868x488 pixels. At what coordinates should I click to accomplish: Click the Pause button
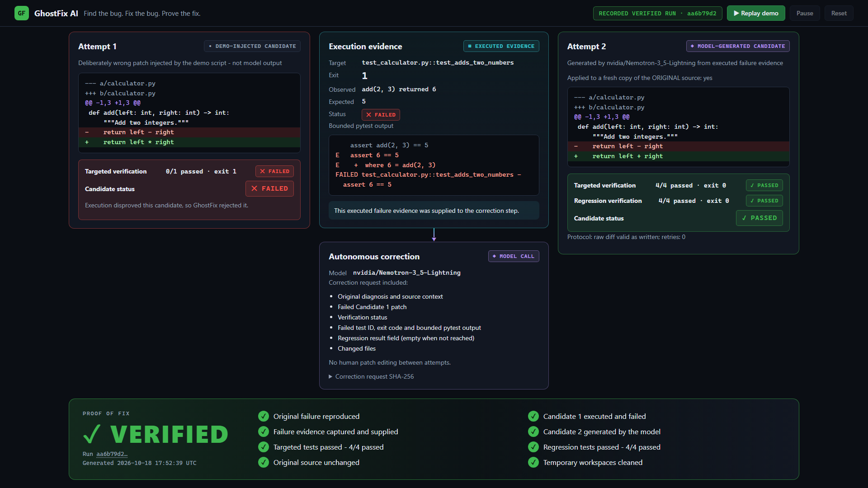coord(805,13)
